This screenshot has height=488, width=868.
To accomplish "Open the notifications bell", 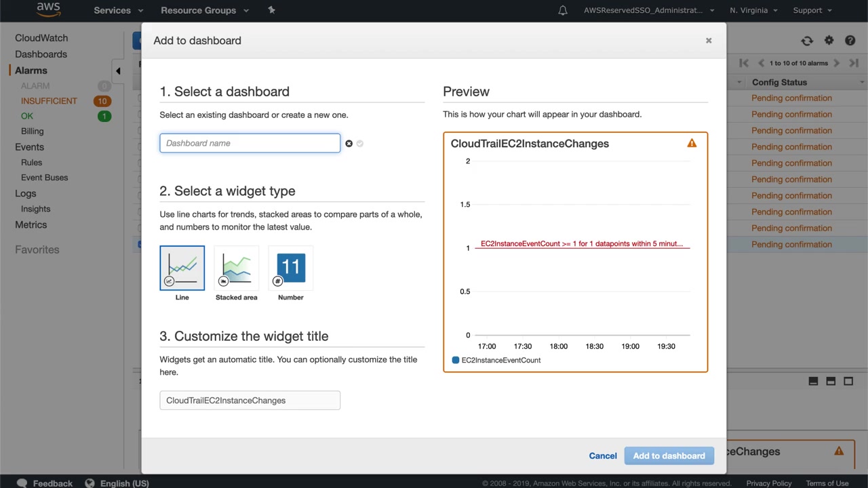I will click(563, 10).
